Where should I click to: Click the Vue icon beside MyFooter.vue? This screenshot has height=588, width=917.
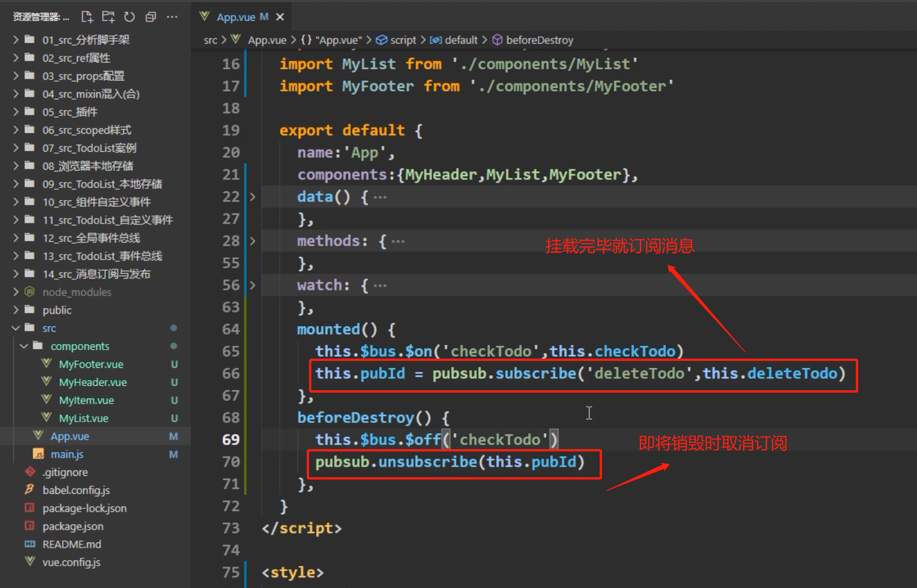(46, 364)
